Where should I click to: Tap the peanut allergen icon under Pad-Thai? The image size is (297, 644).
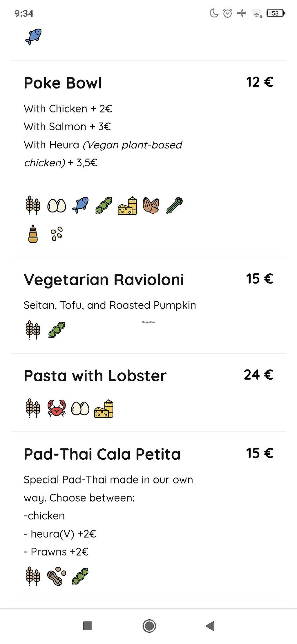(x=57, y=576)
